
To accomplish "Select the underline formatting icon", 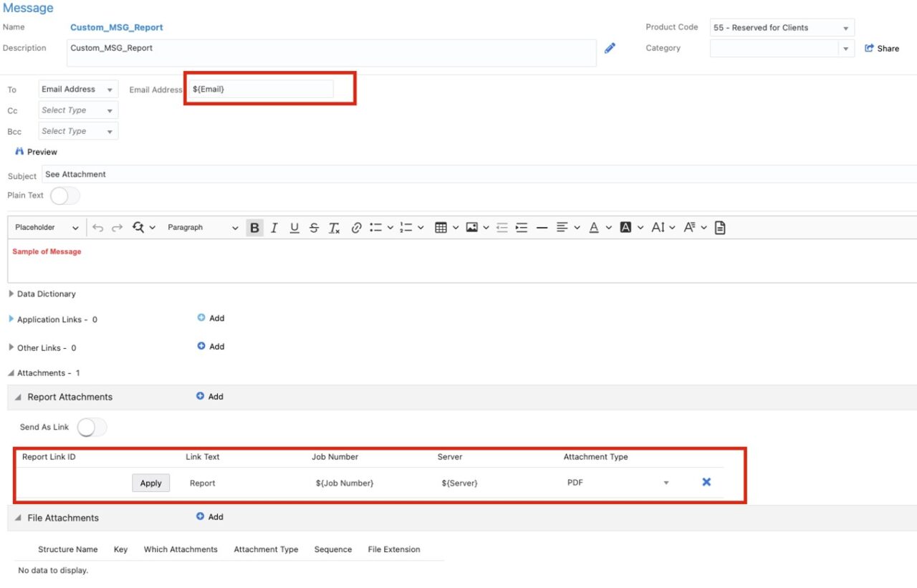I will tap(294, 227).
